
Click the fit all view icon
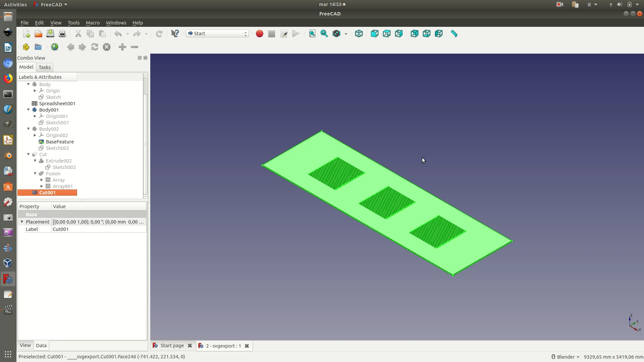[312, 34]
